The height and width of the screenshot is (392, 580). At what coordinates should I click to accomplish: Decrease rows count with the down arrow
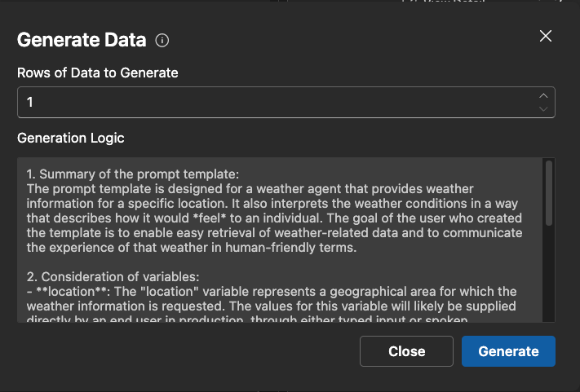(543, 109)
